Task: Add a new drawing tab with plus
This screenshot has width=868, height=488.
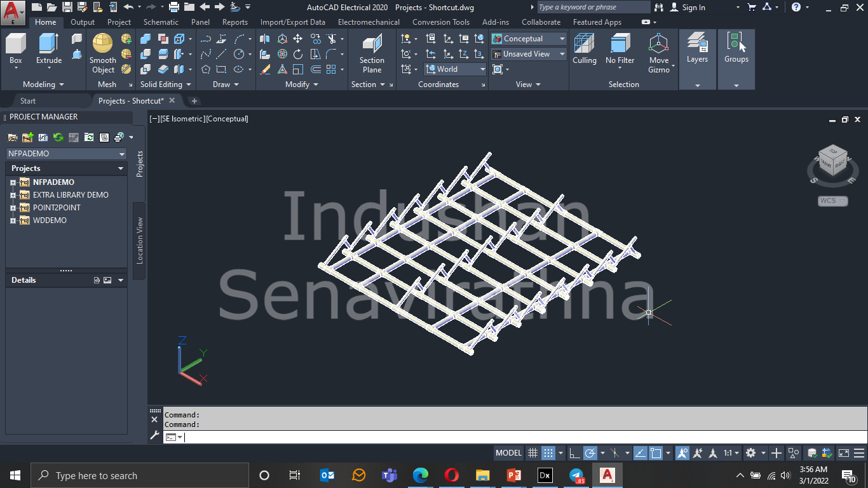Action: tap(194, 101)
